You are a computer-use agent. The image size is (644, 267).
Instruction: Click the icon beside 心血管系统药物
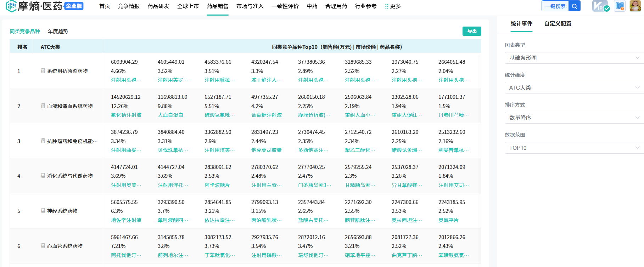point(43,246)
